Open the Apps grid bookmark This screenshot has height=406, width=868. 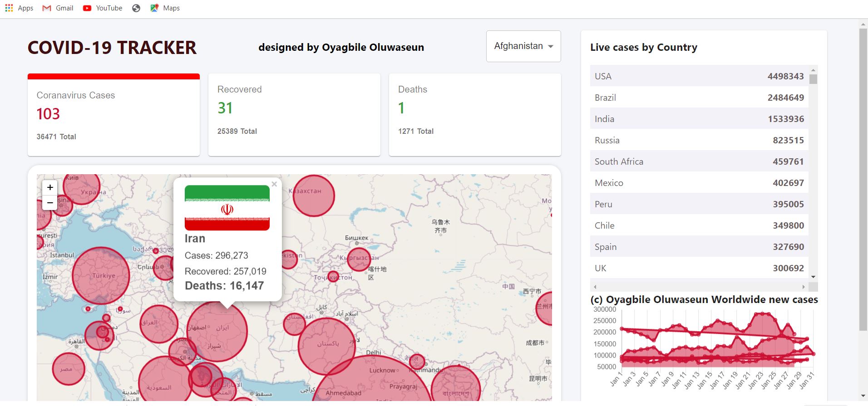click(x=19, y=8)
